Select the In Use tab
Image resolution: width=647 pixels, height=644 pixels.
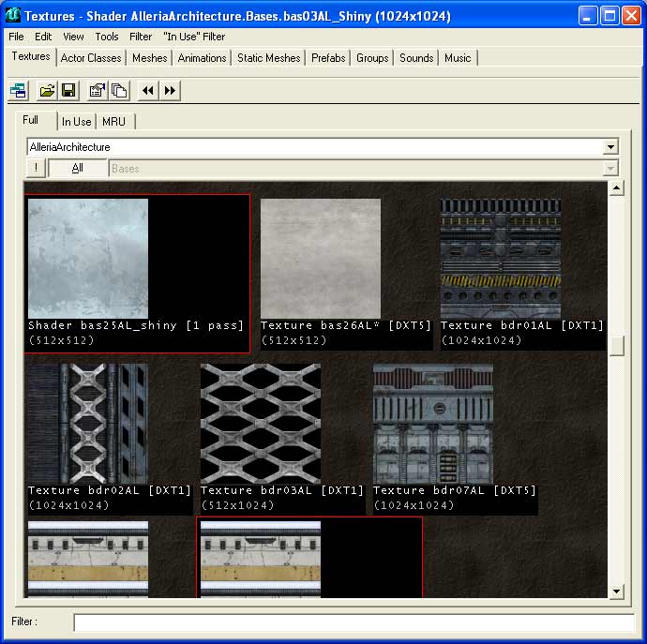tap(76, 122)
